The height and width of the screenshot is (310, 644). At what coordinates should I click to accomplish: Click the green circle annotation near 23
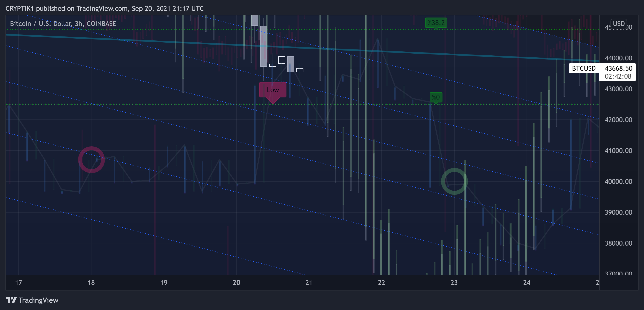(x=454, y=181)
